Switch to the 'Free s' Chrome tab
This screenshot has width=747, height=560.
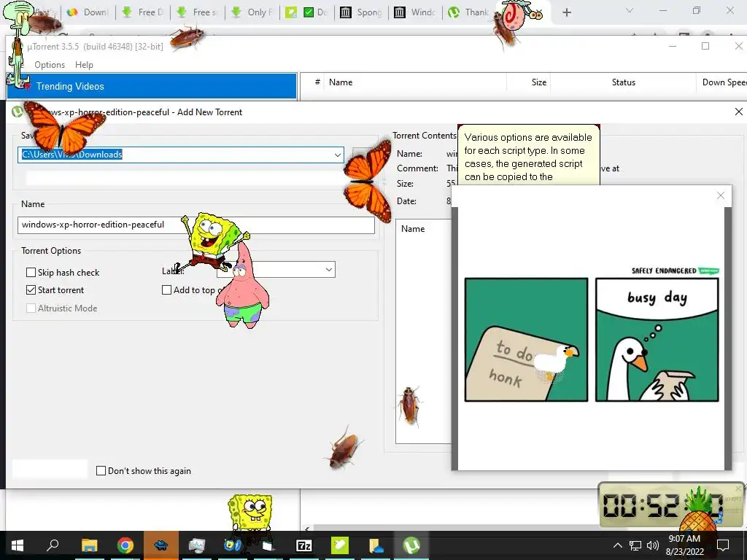pos(198,12)
